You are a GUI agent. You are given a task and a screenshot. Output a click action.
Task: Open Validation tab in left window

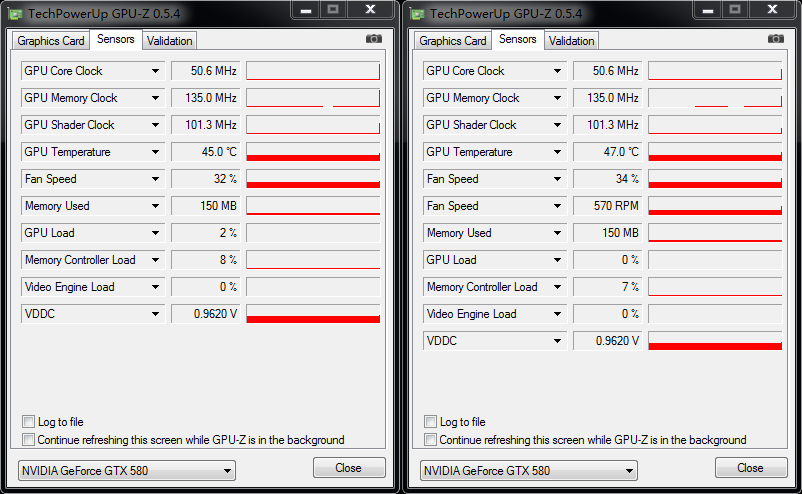[x=169, y=41]
